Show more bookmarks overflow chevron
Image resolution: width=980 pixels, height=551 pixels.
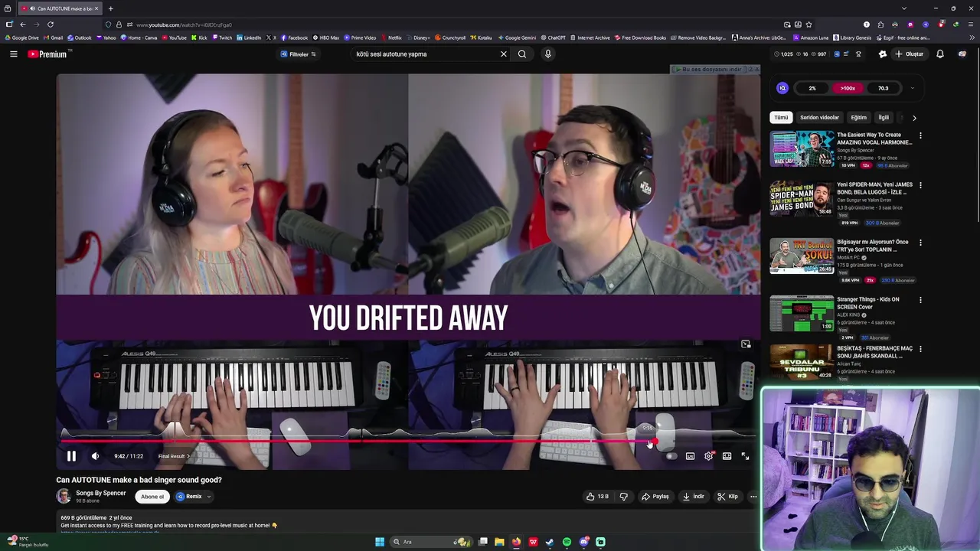click(971, 37)
